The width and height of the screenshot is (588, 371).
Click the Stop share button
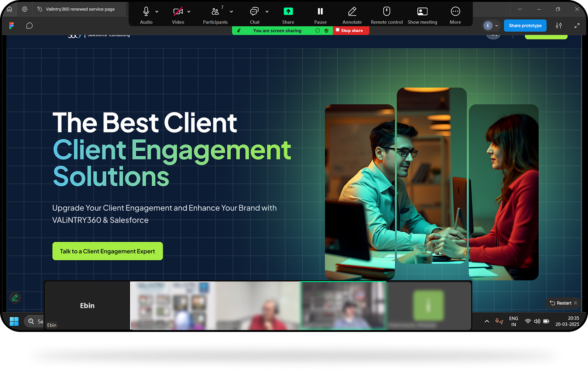[351, 31]
